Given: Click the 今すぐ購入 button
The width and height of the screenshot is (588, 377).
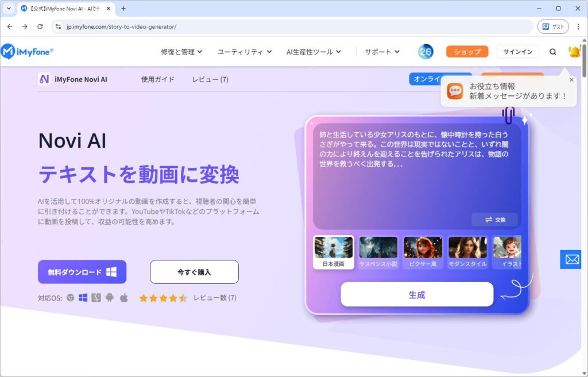Looking at the screenshot, I should (194, 272).
